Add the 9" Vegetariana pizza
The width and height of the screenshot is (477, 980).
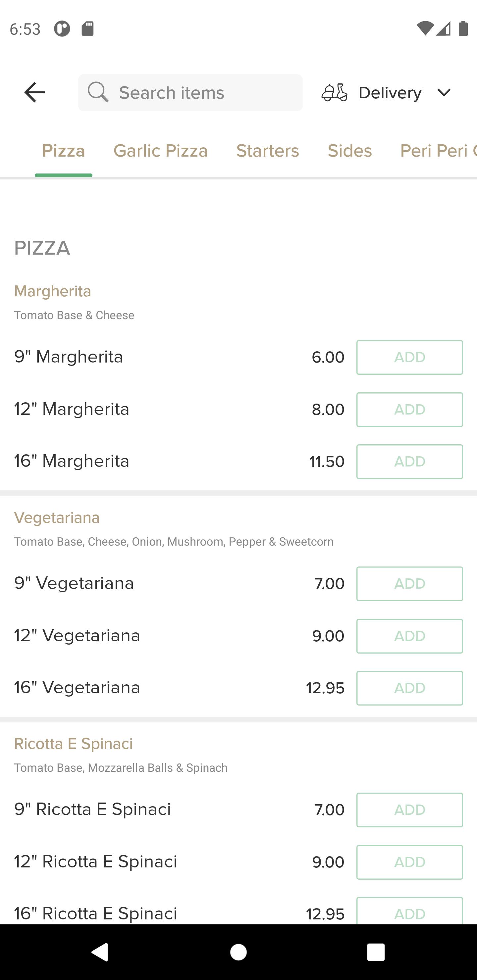pos(410,584)
